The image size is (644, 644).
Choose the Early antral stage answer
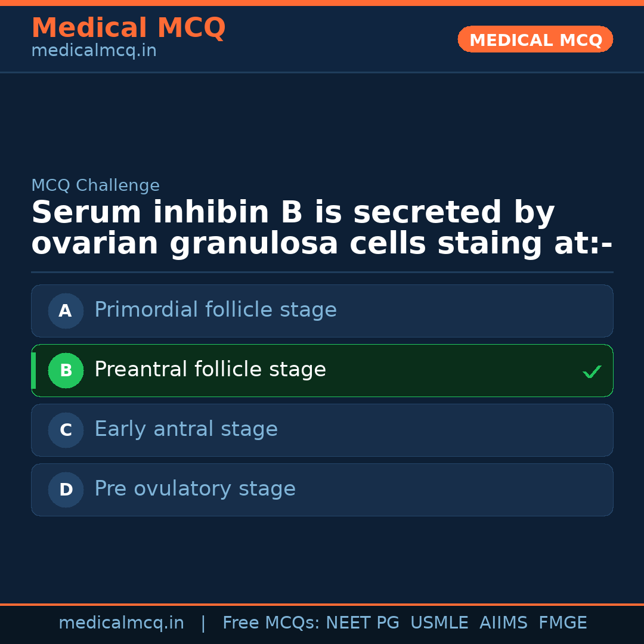coord(186,429)
